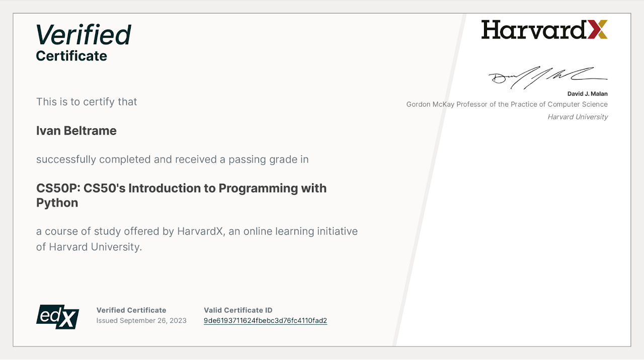Click the gold X in HarvardX branding
The width and height of the screenshot is (644, 360).
pos(601,30)
